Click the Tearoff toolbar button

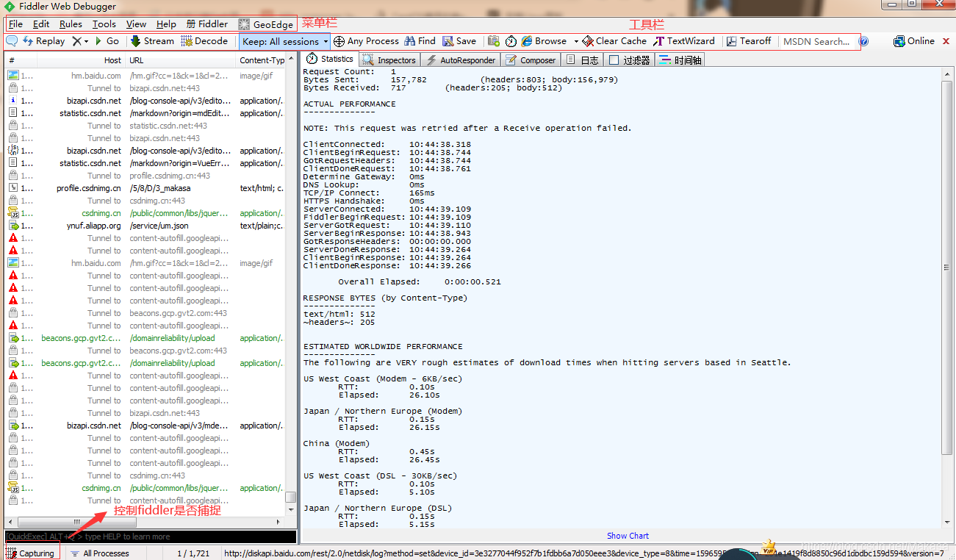click(x=749, y=41)
